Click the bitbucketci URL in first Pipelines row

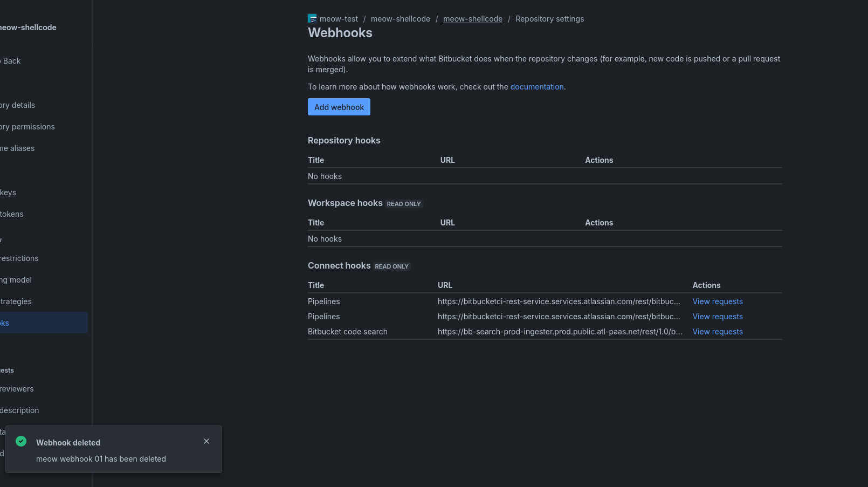(559, 301)
